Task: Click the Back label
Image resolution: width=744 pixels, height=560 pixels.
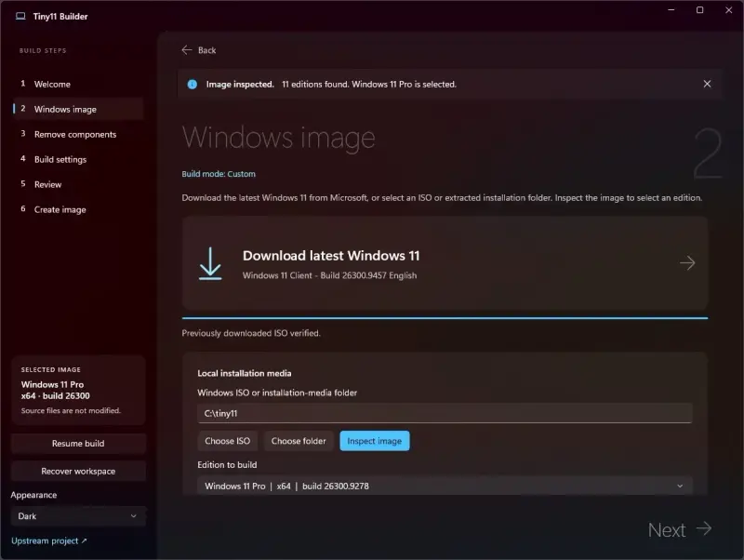Action: 206,50
